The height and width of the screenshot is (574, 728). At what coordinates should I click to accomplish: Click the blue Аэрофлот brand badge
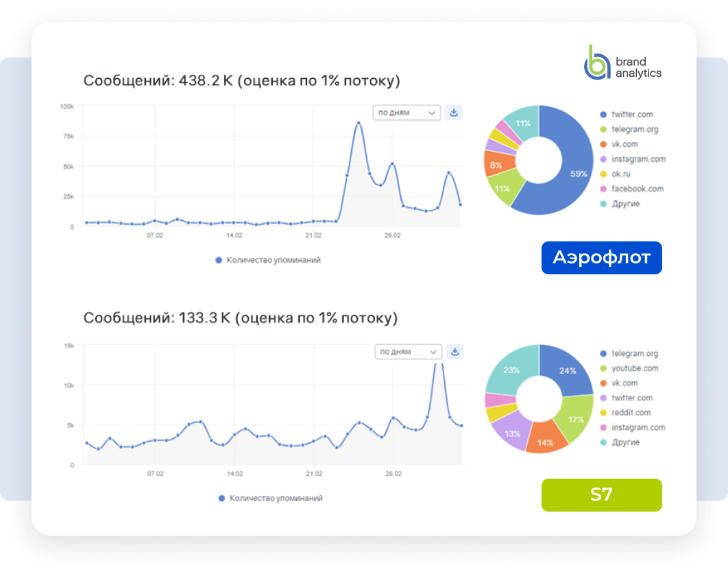click(602, 258)
